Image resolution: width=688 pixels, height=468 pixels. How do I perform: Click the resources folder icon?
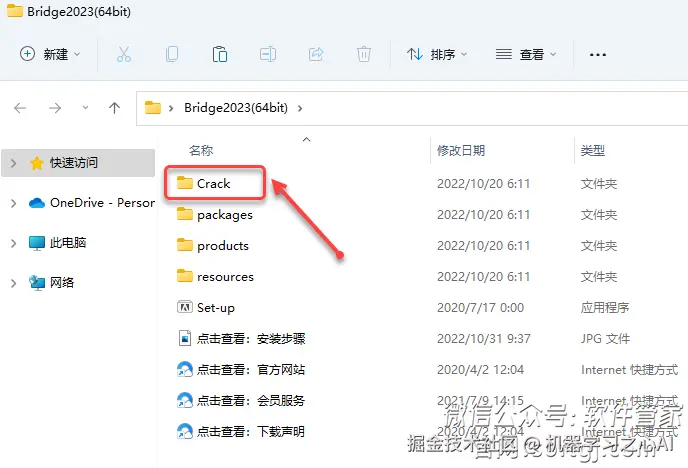(x=185, y=276)
